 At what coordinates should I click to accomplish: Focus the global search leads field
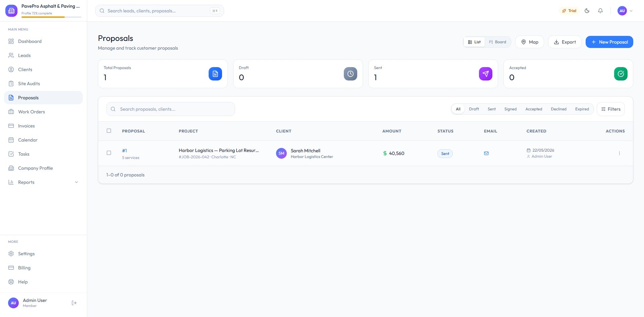point(160,11)
